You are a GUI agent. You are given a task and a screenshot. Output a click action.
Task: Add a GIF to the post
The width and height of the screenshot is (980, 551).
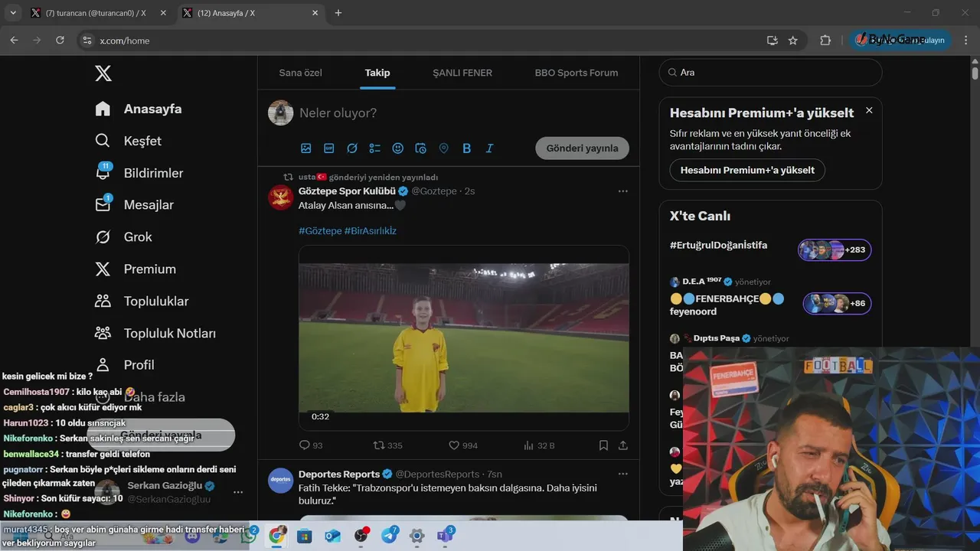[329, 148]
